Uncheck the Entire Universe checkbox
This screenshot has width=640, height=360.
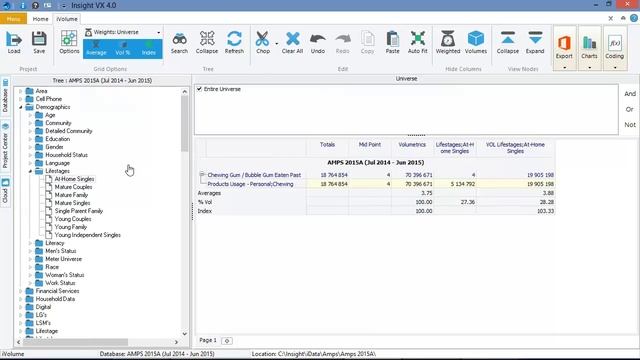(x=199, y=89)
